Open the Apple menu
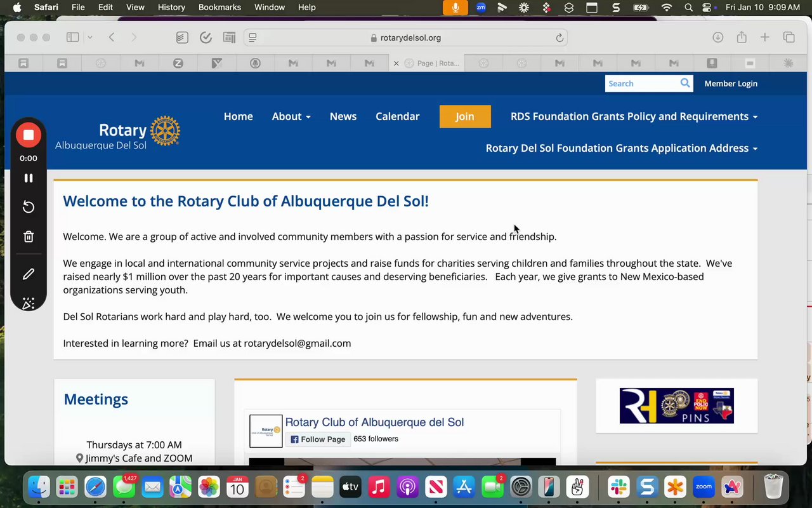Viewport: 812px width, 508px height. (x=16, y=7)
